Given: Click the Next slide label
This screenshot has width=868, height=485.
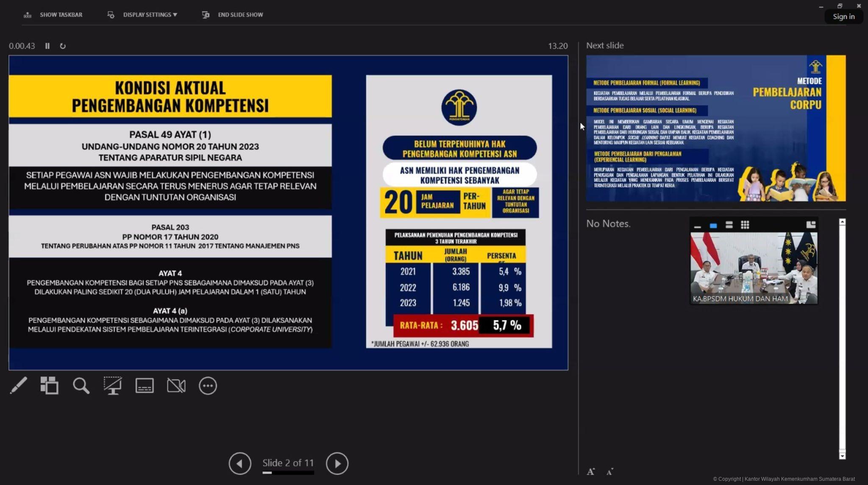Looking at the screenshot, I should (x=605, y=45).
